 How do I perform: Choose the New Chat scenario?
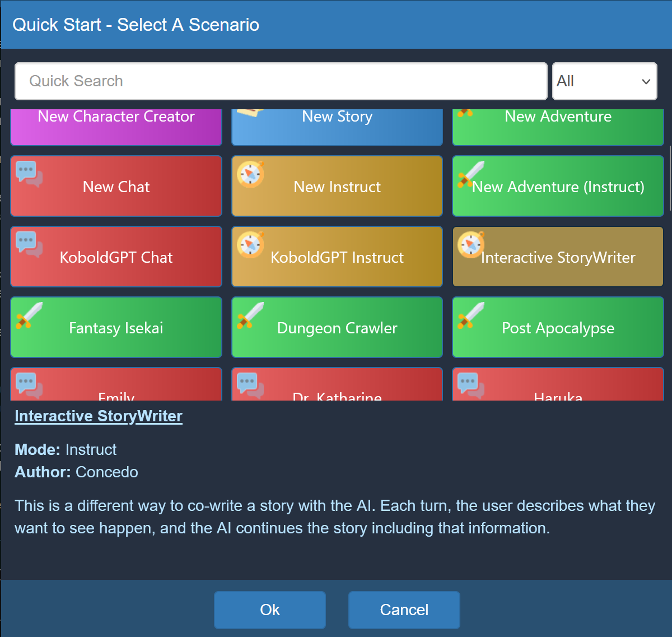click(x=116, y=186)
